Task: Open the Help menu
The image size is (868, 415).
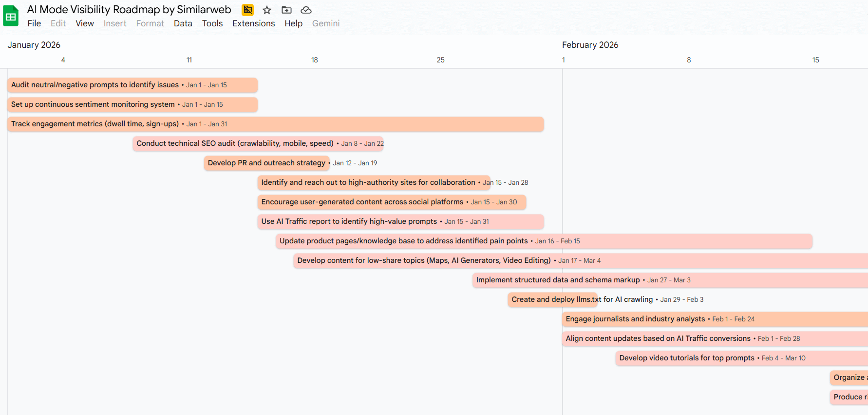Action: (x=294, y=23)
